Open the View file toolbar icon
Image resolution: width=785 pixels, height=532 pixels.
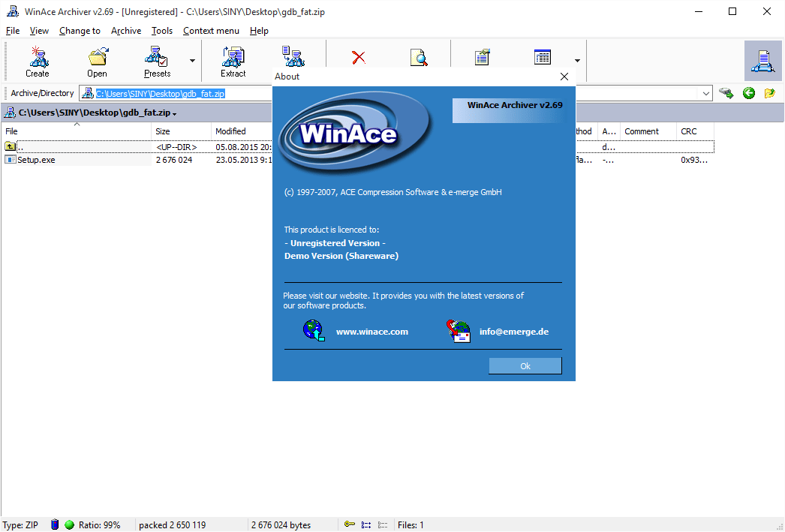[x=420, y=58]
